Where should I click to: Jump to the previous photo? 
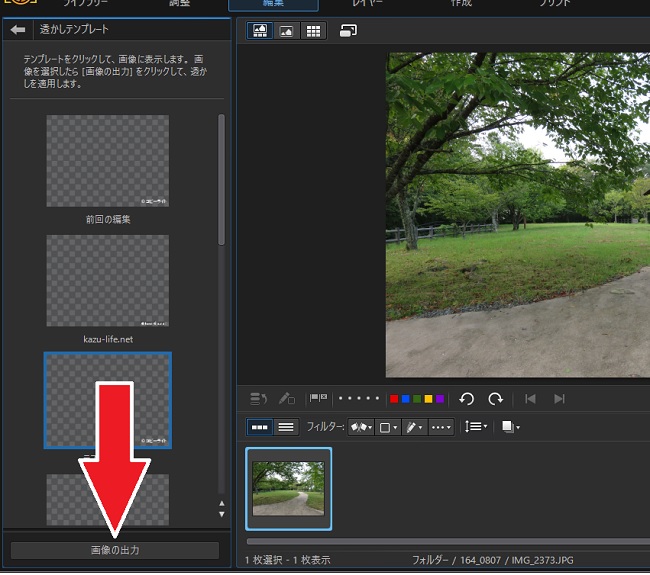530,399
